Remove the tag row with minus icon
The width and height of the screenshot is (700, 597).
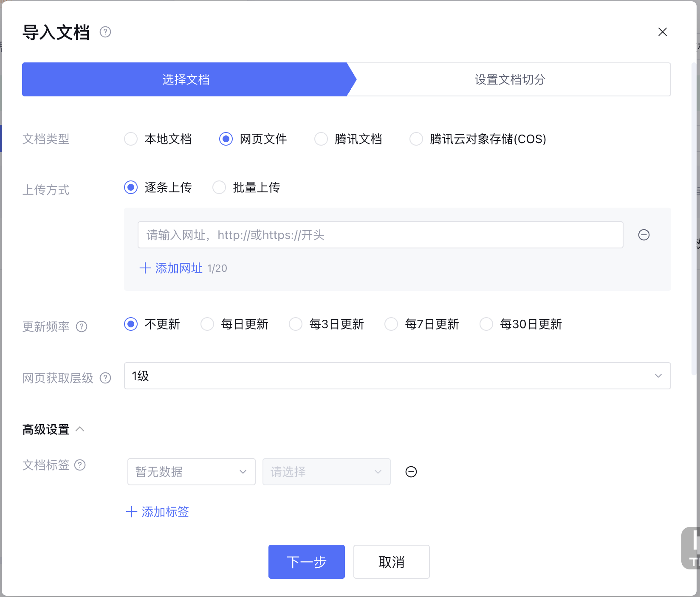(x=411, y=472)
